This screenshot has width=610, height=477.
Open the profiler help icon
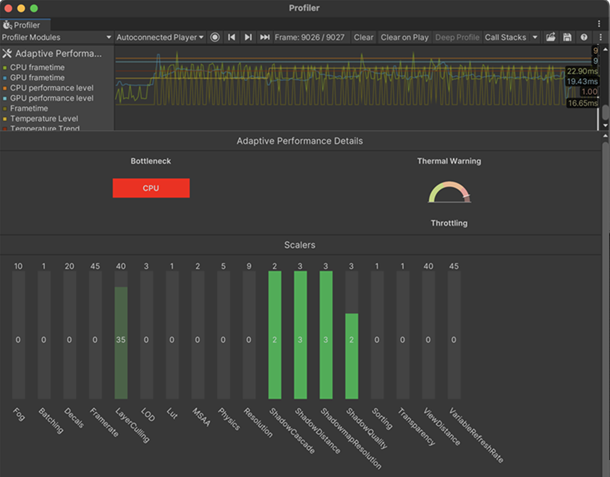[583, 37]
